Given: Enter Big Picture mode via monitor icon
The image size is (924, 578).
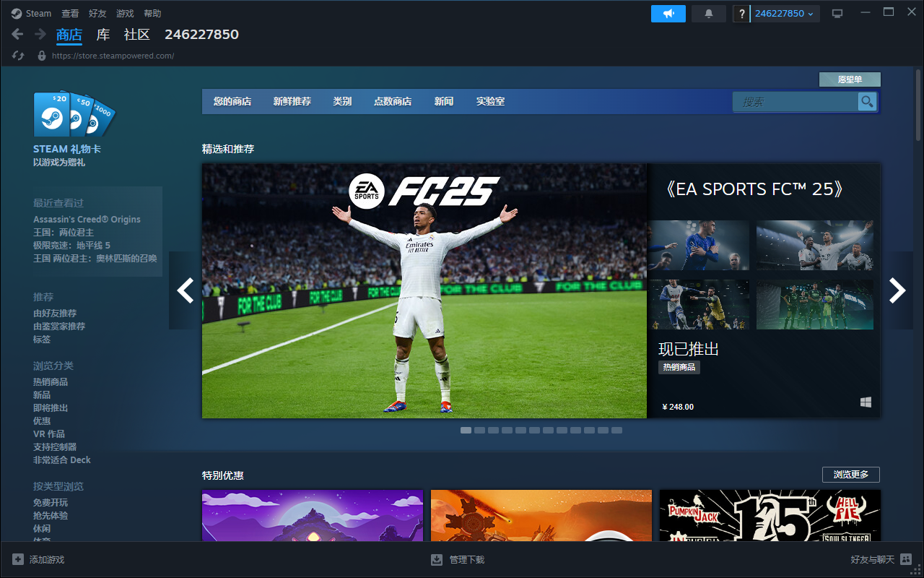Looking at the screenshot, I should 837,14.
